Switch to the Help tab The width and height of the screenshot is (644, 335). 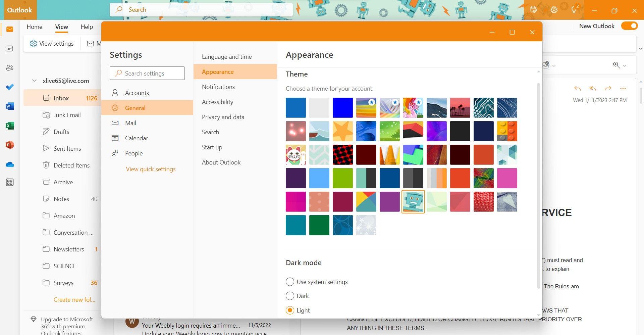point(87,27)
